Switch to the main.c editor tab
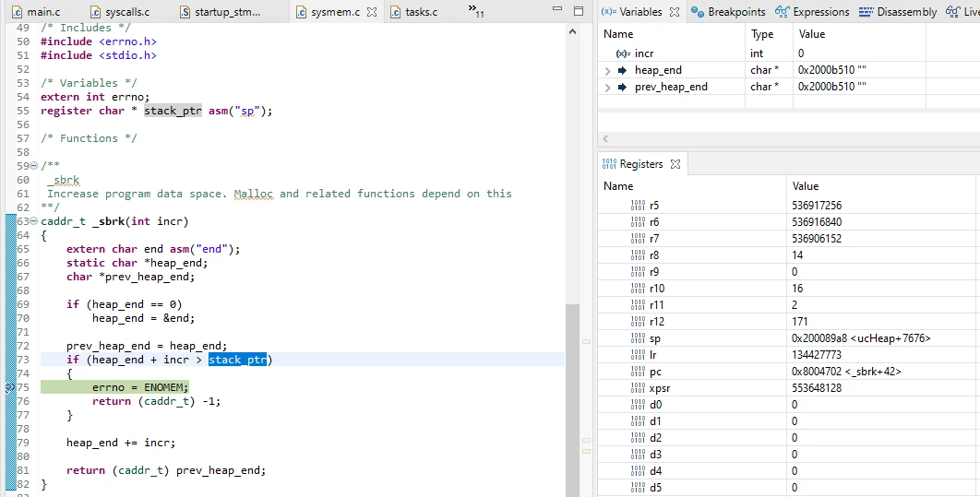The image size is (980, 497). coord(36,12)
